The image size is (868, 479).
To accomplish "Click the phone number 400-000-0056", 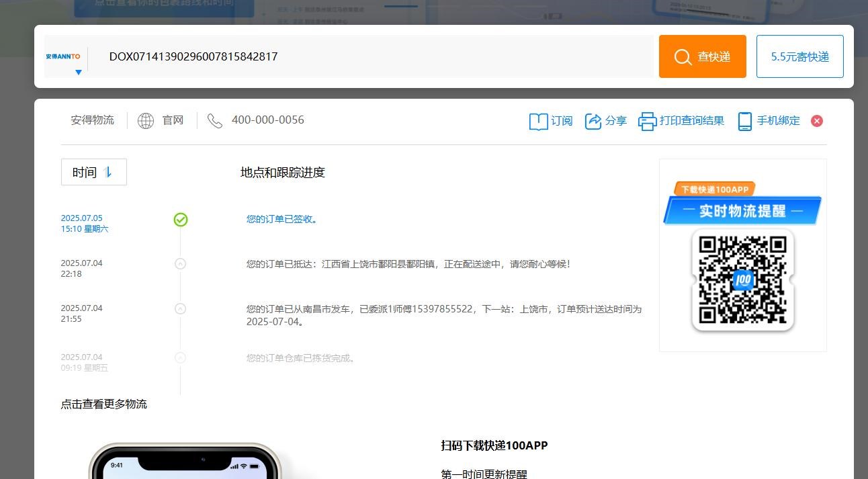I will pos(268,120).
